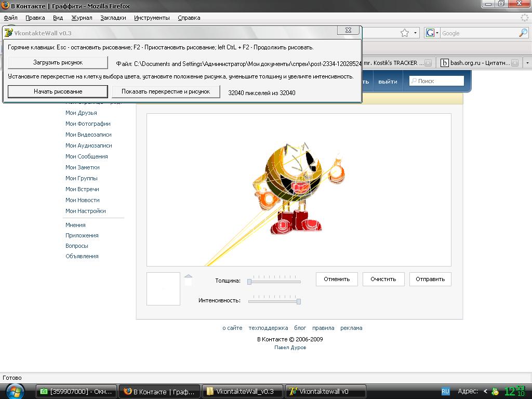Open техподдержка footer link
Viewport: 532px width, 399px height.
click(268, 328)
